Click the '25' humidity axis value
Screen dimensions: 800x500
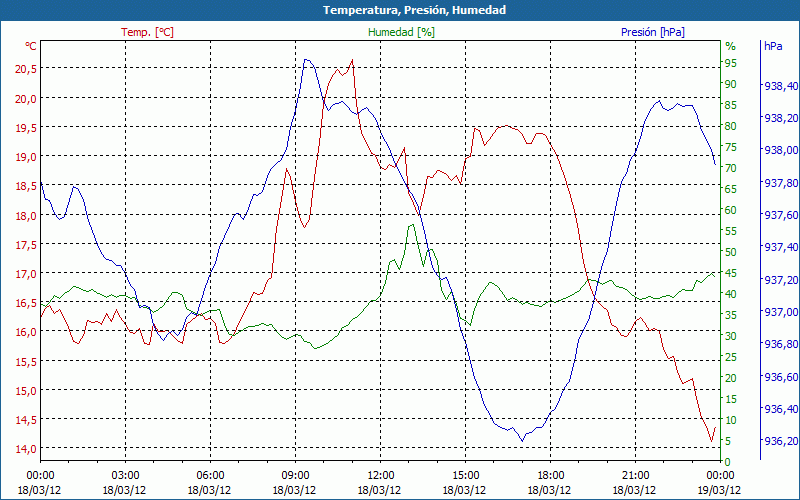(731, 357)
